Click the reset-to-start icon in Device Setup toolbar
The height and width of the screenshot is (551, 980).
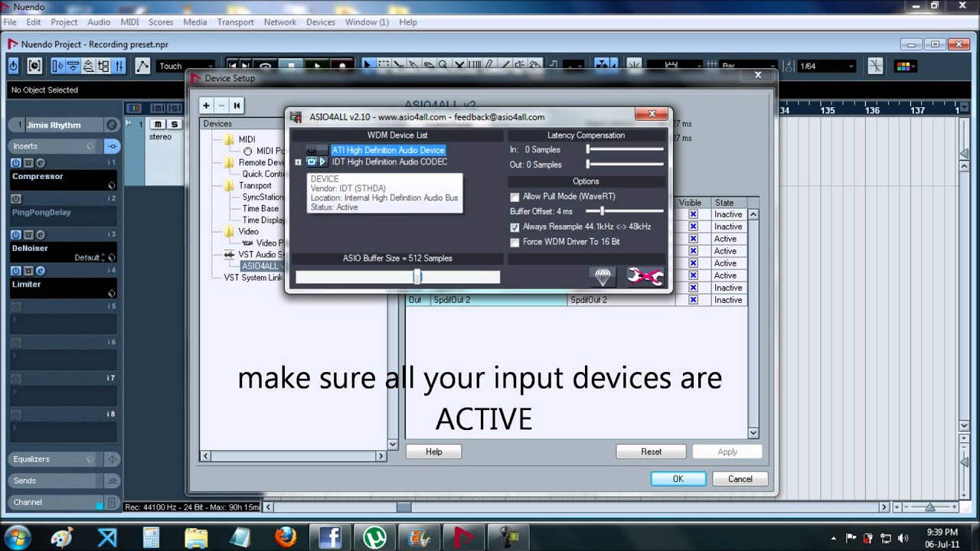pyautogui.click(x=237, y=106)
